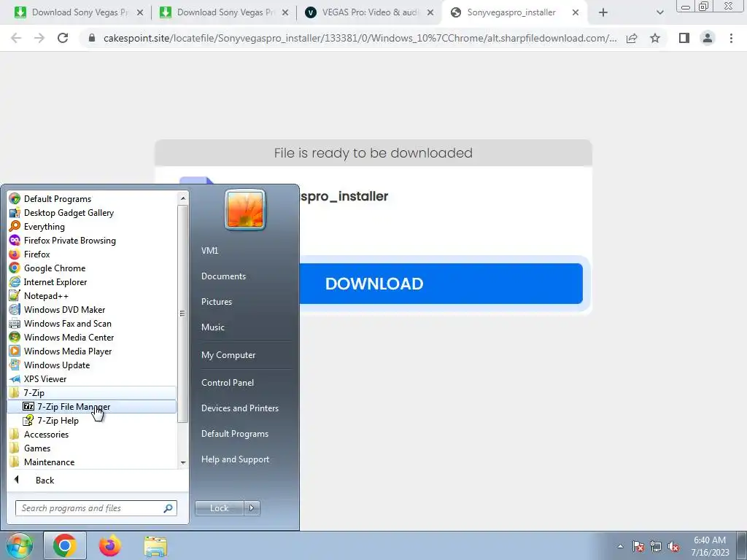Reload the current page

(63, 38)
